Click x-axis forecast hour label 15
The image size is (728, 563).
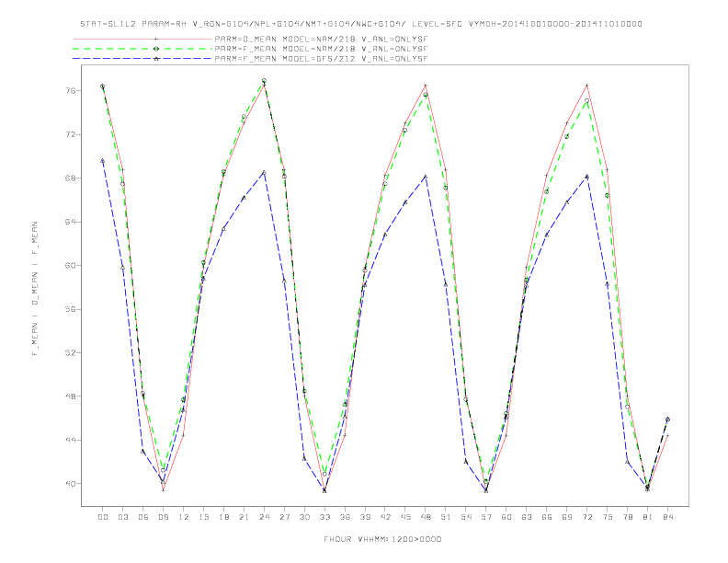tap(203, 517)
